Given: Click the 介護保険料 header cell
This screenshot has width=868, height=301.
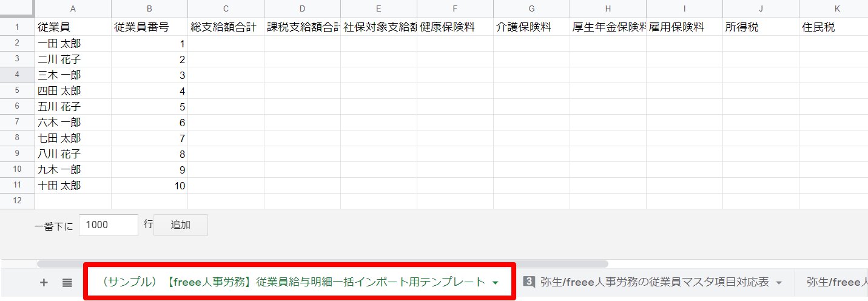Looking at the screenshot, I should tap(531, 27).
